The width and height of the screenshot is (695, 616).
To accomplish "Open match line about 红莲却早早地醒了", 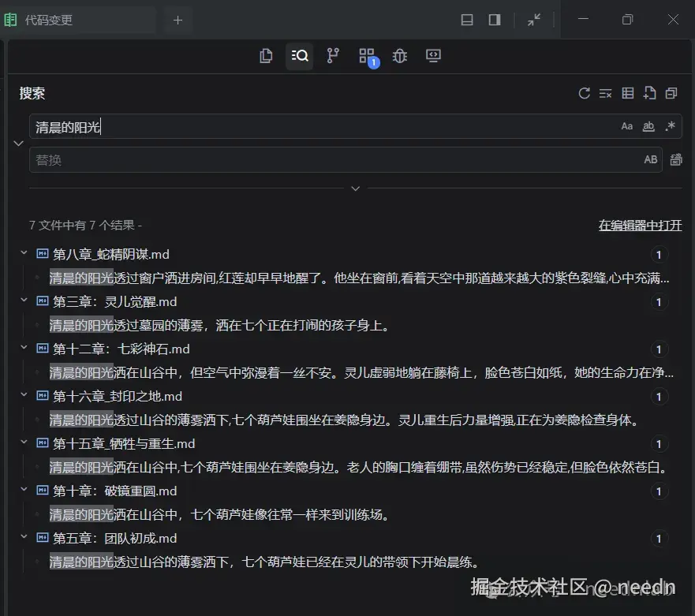I will pos(359,278).
